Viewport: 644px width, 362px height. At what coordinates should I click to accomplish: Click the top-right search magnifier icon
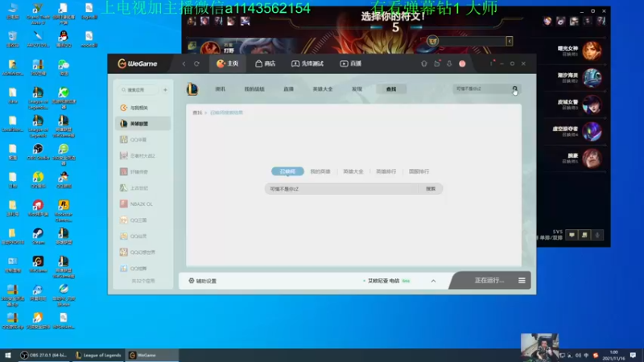[x=514, y=89]
